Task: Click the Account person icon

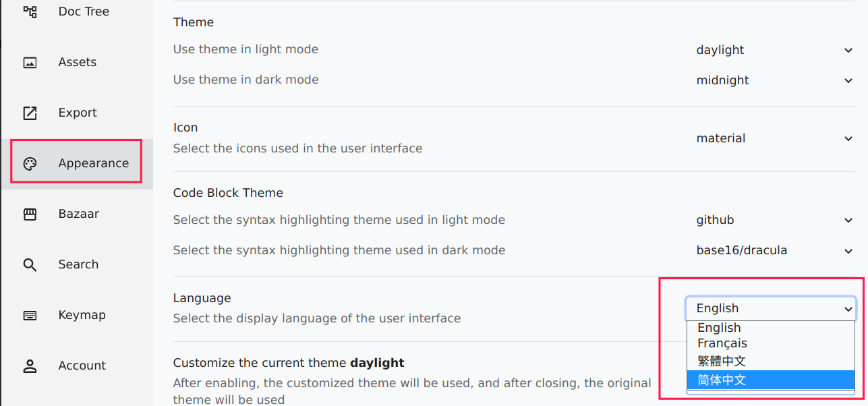Action: [30, 366]
